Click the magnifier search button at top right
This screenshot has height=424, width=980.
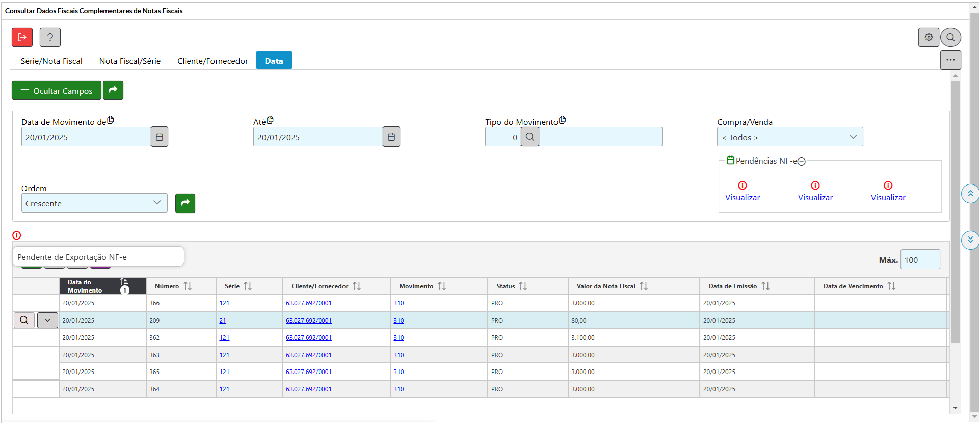click(x=950, y=37)
